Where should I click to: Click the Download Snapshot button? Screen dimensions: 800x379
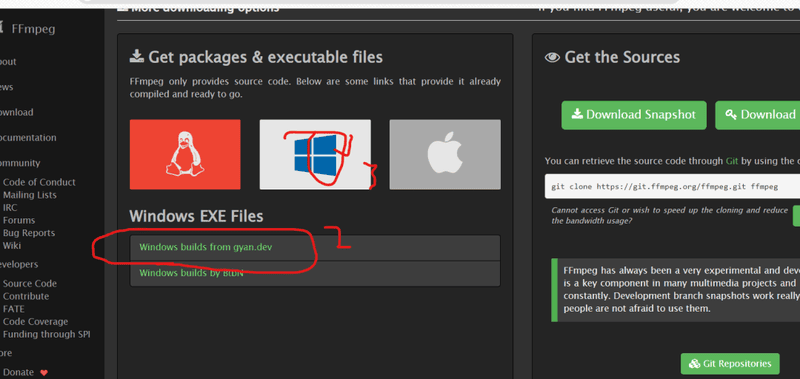coord(634,115)
